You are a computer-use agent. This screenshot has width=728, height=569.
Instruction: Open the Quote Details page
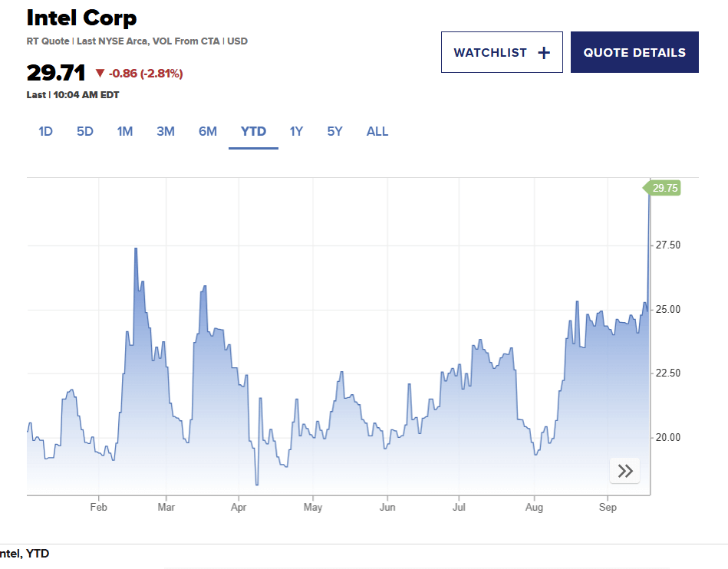click(634, 53)
